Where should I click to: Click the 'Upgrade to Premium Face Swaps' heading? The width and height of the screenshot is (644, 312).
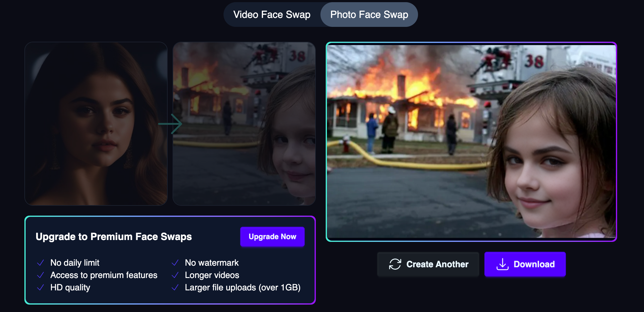114,237
